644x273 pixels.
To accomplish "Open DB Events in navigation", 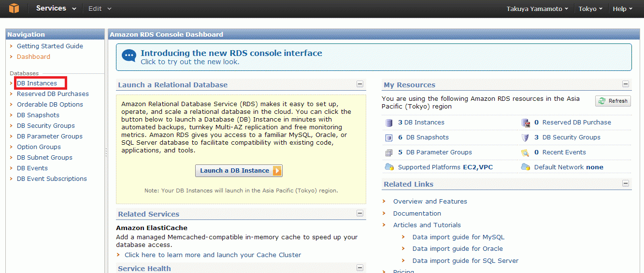I will (x=32, y=168).
